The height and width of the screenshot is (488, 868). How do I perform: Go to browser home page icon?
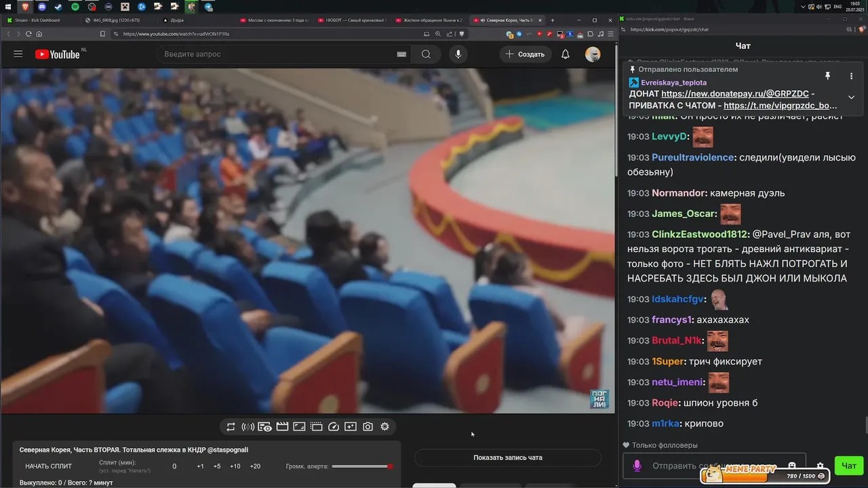[x=39, y=34]
